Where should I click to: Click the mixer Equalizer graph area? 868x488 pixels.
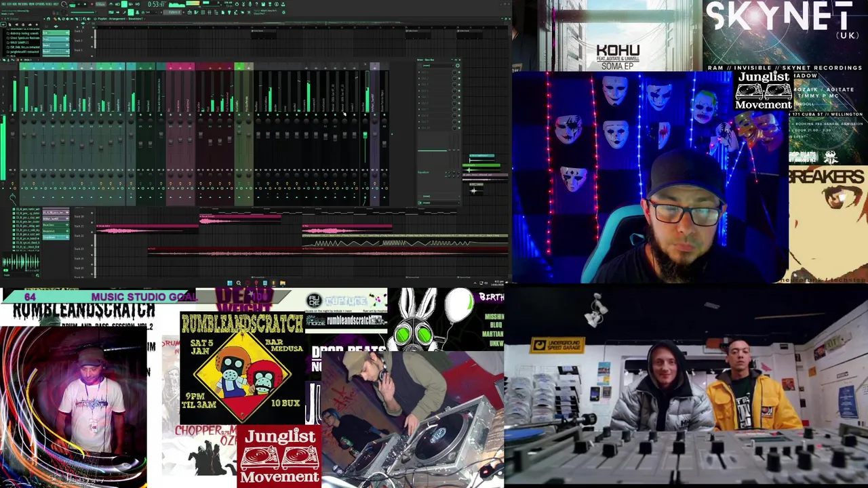pyautogui.click(x=432, y=150)
